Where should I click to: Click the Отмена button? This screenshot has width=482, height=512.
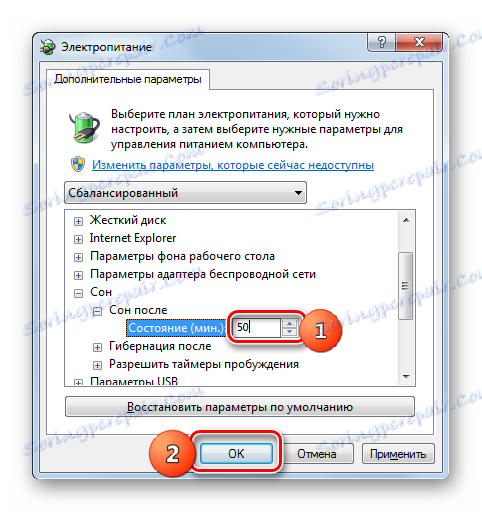317,454
